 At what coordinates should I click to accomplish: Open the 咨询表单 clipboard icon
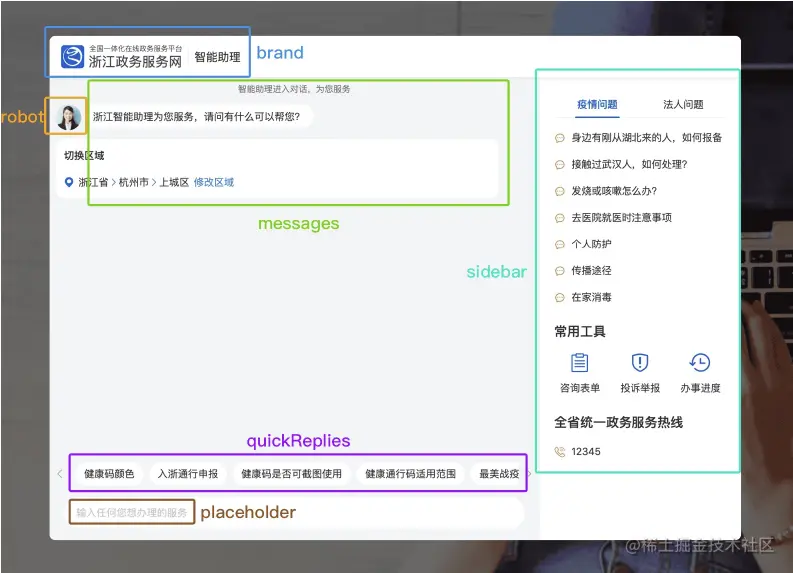[580, 362]
